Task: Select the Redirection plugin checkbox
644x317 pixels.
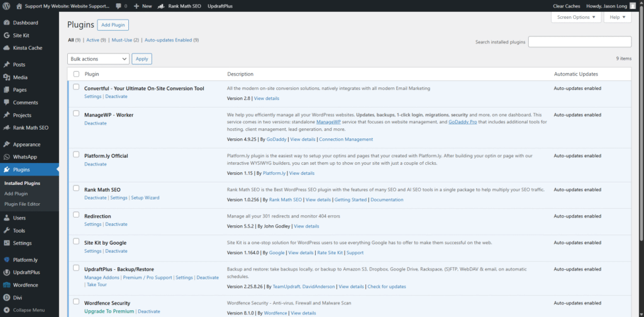Action: click(76, 214)
